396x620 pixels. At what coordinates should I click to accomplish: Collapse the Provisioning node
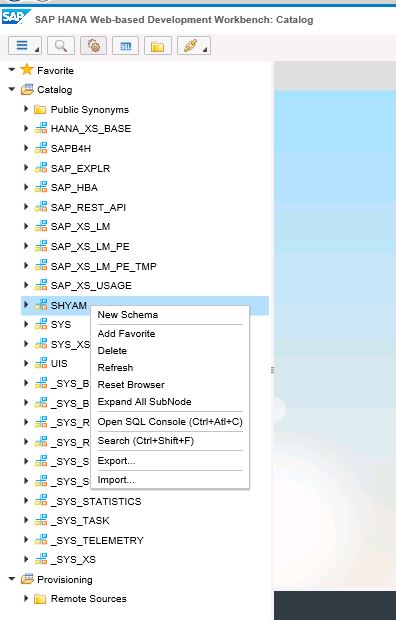tap(12, 579)
